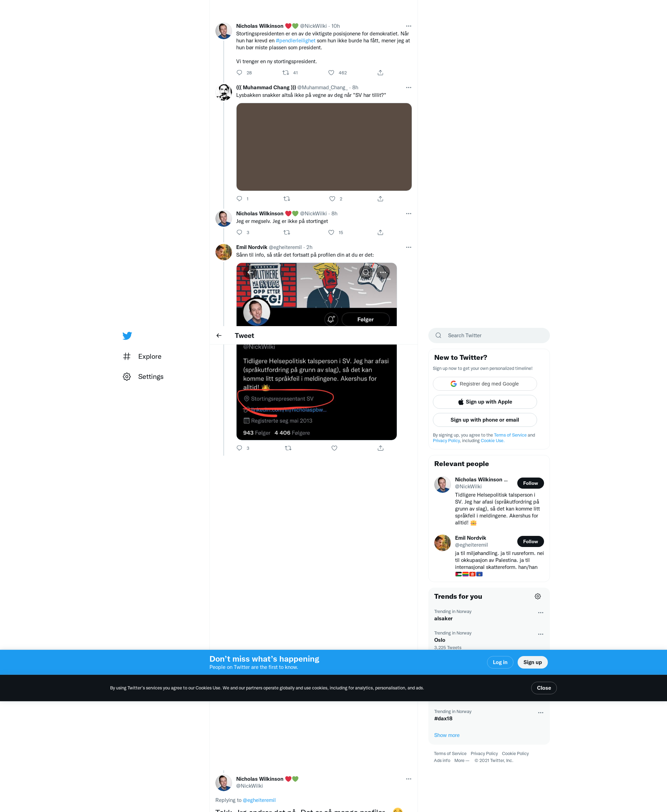Open the hidden media in Muhammad Chang's tweet
Viewport: 667px width, 812px height.
(x=324, y=147)
